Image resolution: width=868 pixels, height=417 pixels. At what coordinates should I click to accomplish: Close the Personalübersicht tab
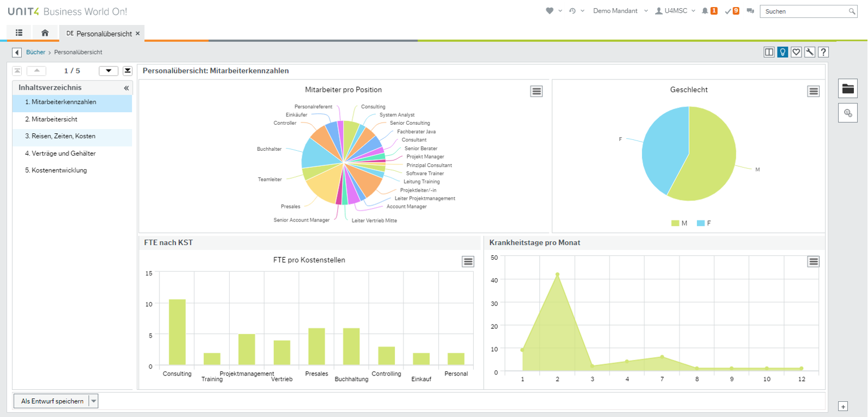[x=138, y=33]
